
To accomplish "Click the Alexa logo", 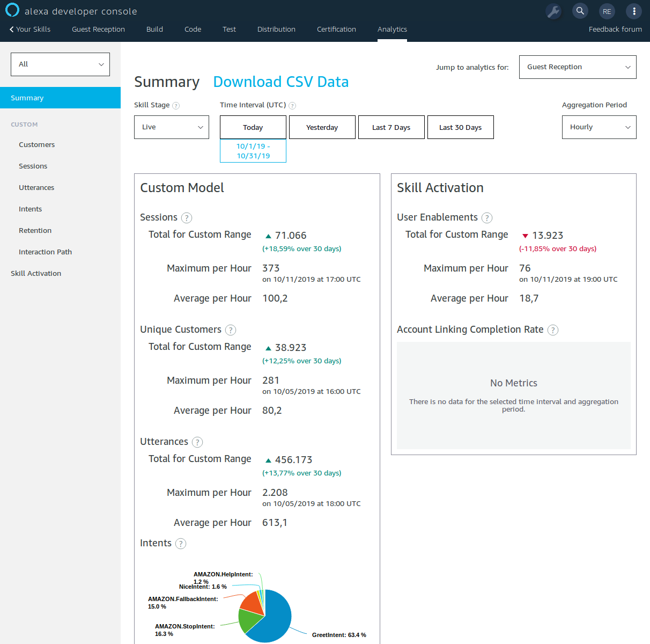I will 12,10.
